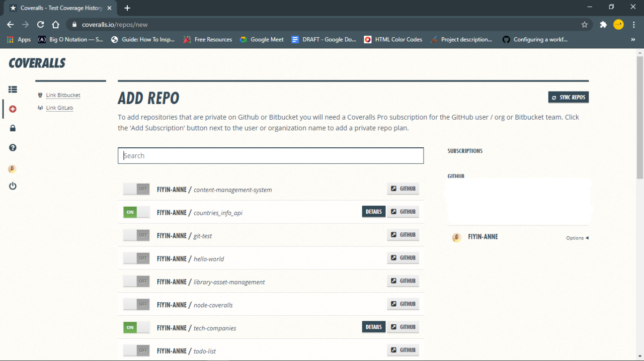Click the Fiyin-Anne avatar under Subscriptions
The image size is (644, 361).
pos(456,237)
